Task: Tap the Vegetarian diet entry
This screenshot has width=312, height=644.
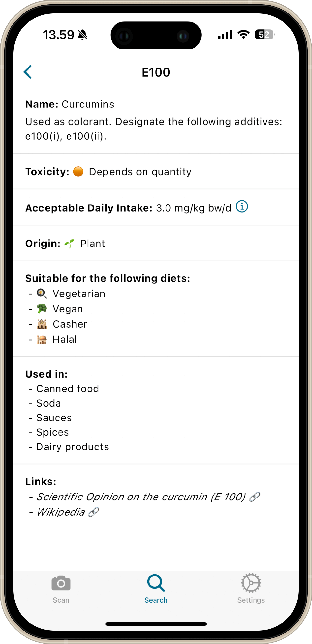Action: (71, 294)
